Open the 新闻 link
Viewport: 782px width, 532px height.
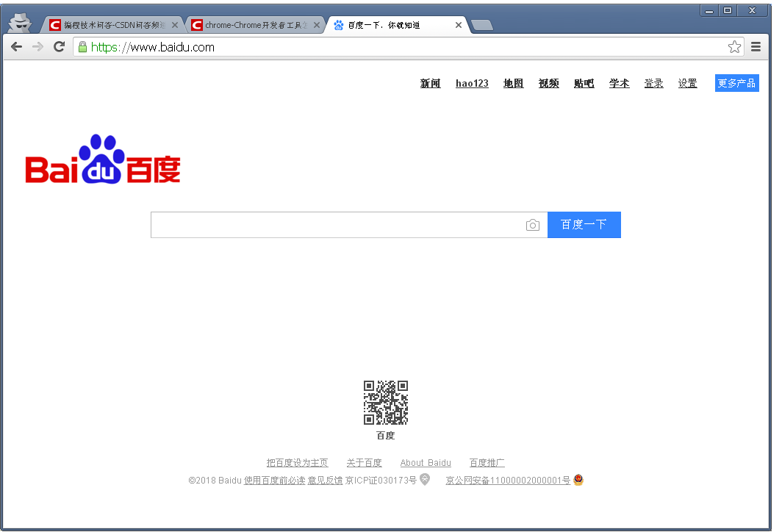point(430,83)
